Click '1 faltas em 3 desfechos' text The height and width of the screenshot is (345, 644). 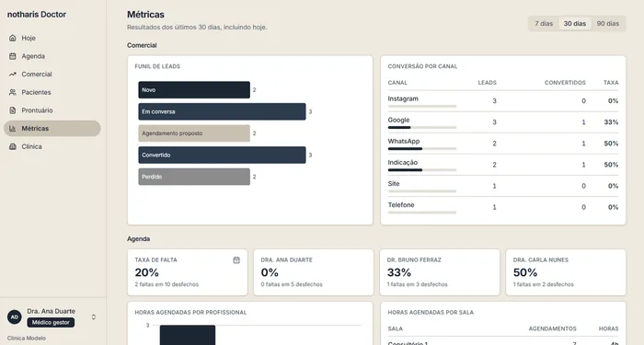pos(418,284)
